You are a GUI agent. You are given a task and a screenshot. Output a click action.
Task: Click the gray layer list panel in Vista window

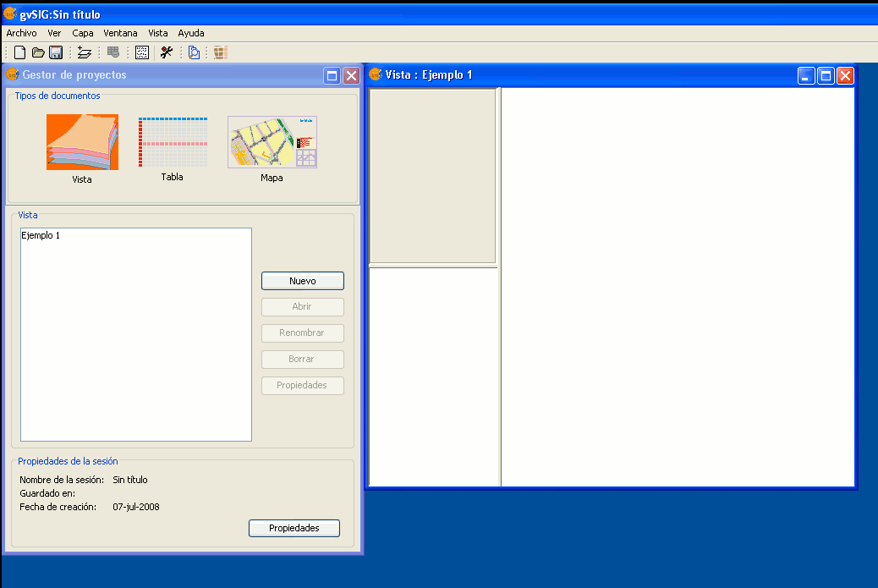[433, 175]
